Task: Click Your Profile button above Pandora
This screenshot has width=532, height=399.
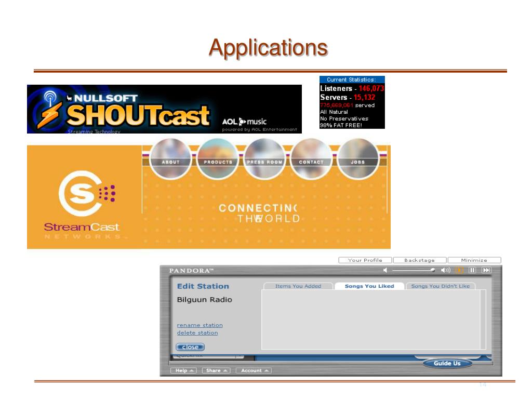Action: [365, 260]
